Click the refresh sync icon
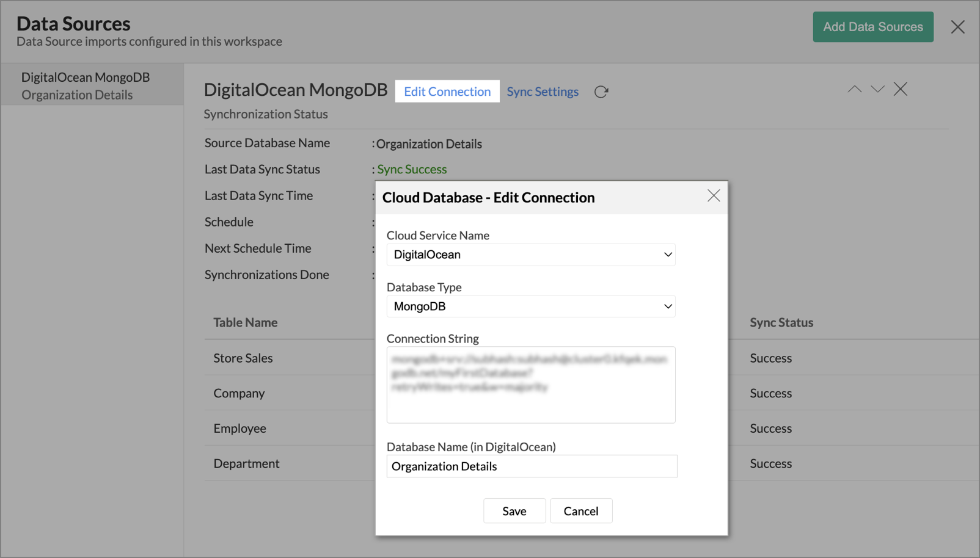This screenshot has height=558, width=980. (x=601, y=92)
